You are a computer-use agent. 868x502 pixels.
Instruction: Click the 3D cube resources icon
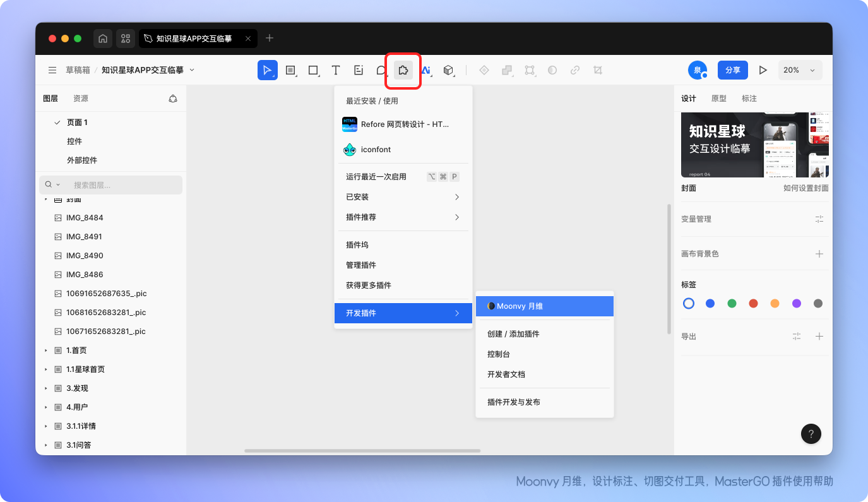click(x=448, y=70)
